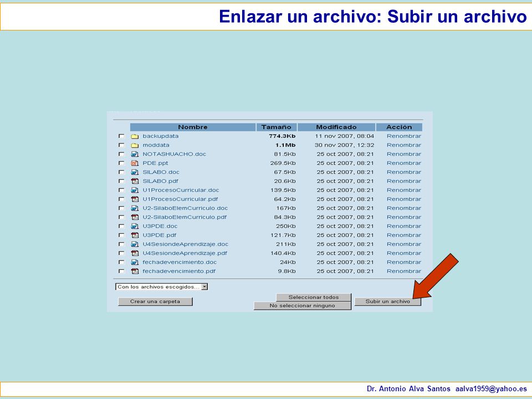Open the PDE.ppt file link
532x399 pixels.
coord(155,163)
